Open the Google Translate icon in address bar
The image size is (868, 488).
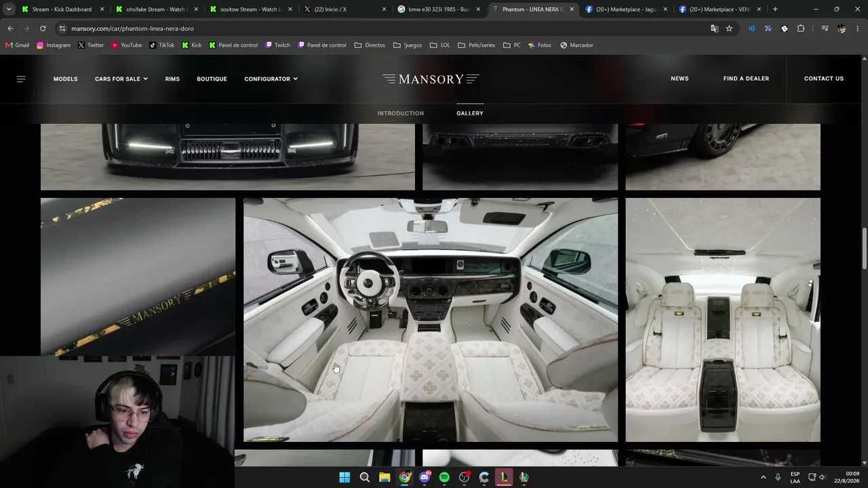714,28
